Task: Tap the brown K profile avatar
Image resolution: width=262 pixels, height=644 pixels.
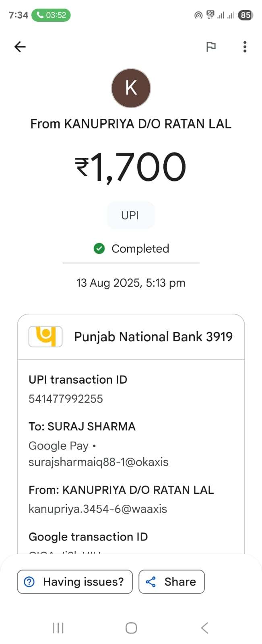Action: (x=131, y=88)
